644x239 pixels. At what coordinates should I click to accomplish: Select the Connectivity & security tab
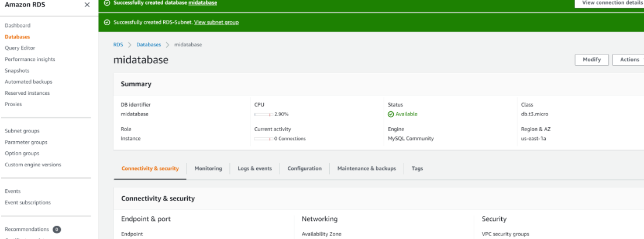tap(150, 168)
